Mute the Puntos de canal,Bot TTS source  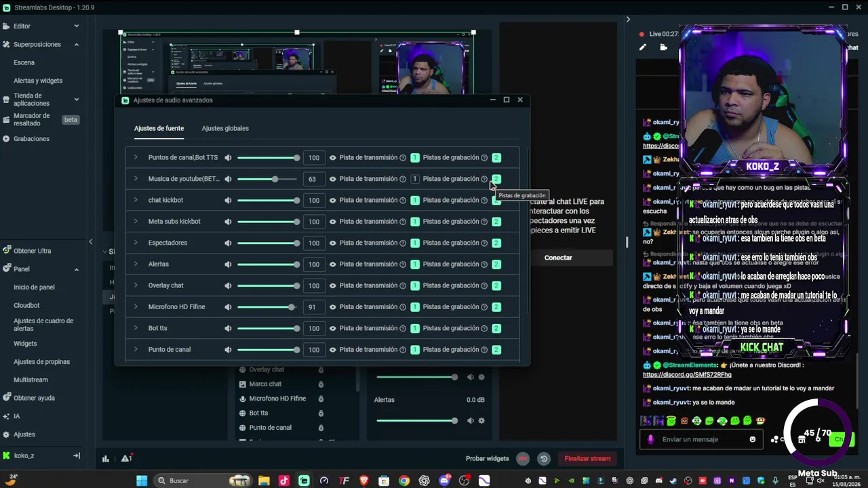tap(228, 158)
